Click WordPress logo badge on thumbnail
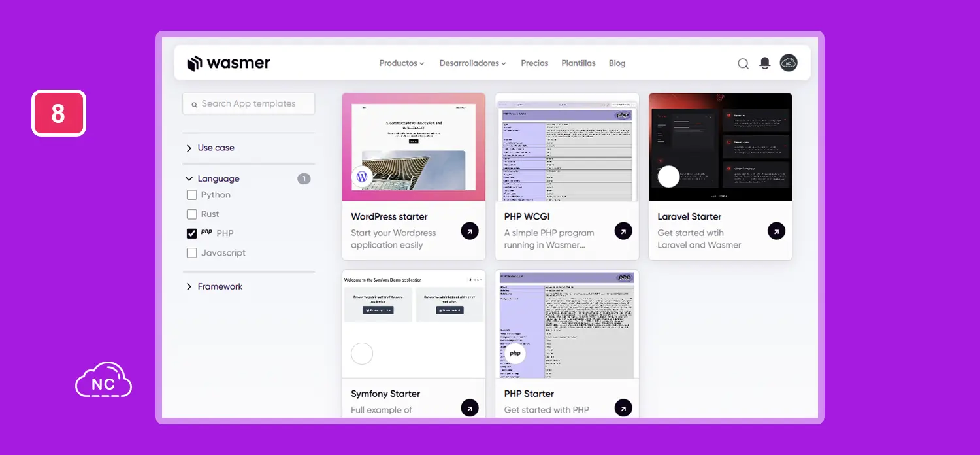 (x=362, y=177)
